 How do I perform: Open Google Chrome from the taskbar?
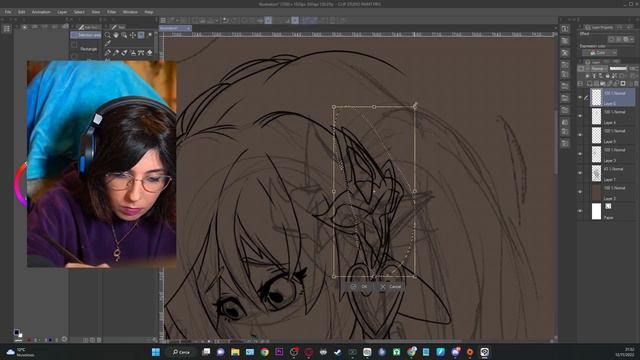click(264, 352)
